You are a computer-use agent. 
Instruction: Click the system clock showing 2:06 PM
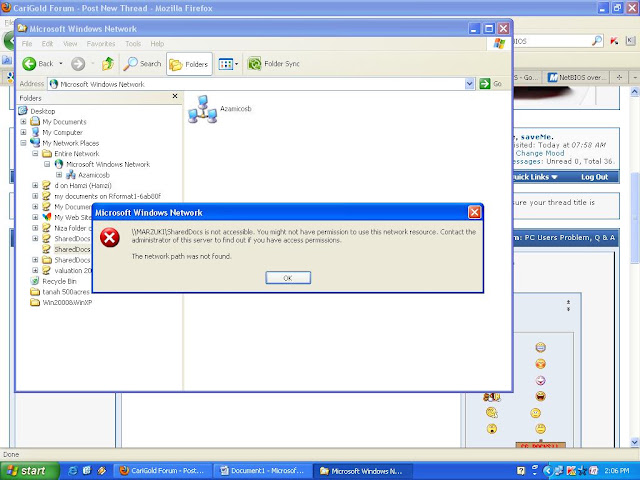[x=617, y=471]
